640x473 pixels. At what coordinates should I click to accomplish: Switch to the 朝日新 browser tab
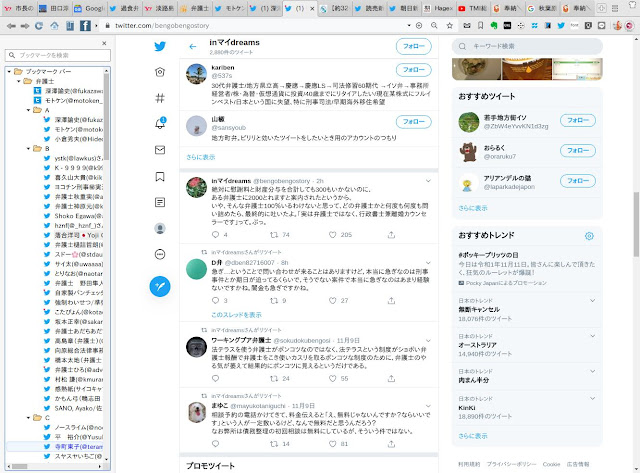pos(404,8)
